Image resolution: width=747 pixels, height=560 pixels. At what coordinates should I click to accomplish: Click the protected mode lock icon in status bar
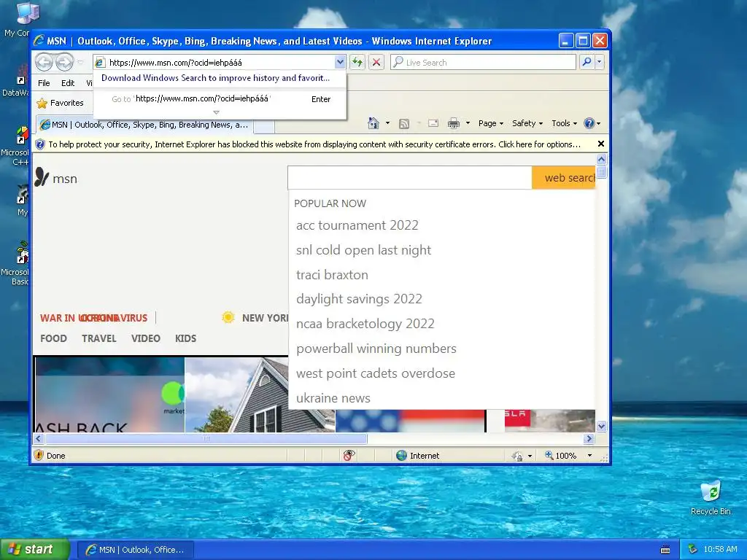point(517,456)
